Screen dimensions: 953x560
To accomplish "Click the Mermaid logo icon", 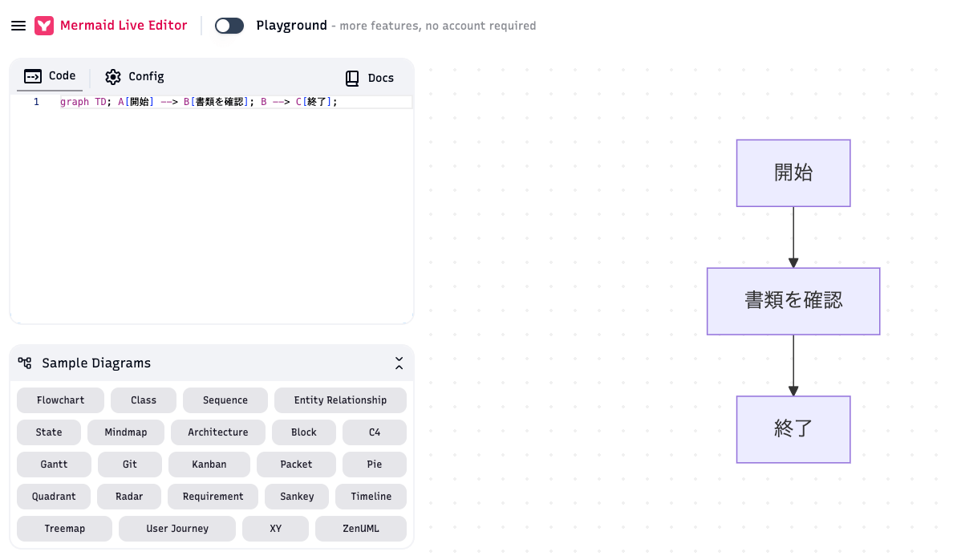I will pos(44,26).
